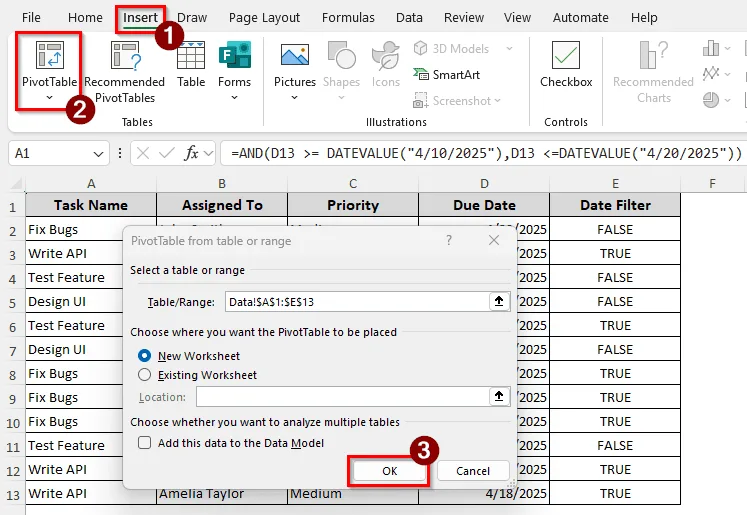The height and width of the screenshot is (515, 747).
Task: Select row 13 header
Action: tap(13, 495)
